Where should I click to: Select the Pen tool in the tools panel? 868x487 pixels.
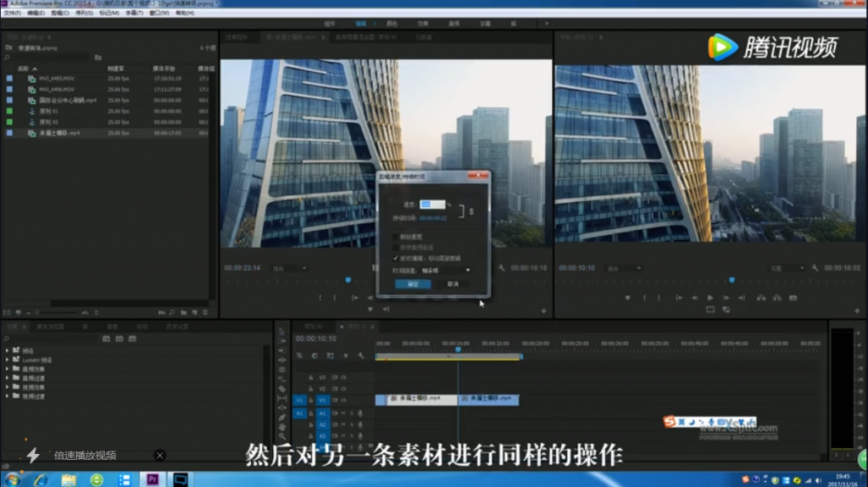282,417
